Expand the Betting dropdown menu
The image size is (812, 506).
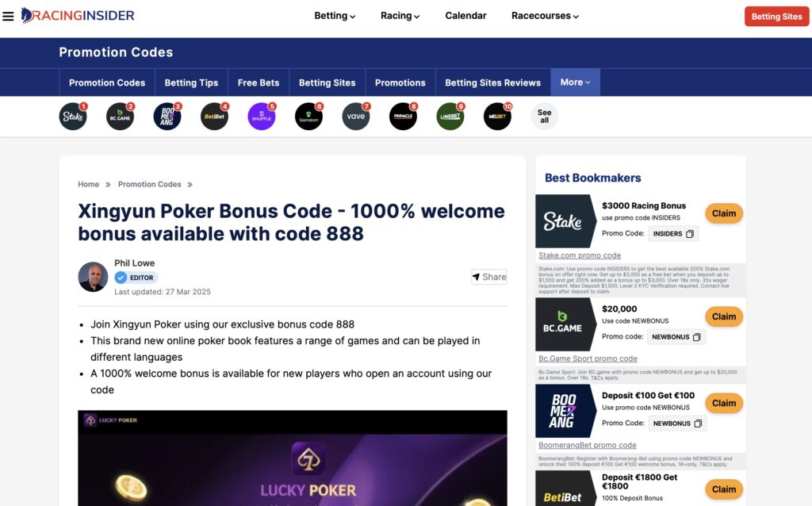pyautogui.click(x=335, y=16)
